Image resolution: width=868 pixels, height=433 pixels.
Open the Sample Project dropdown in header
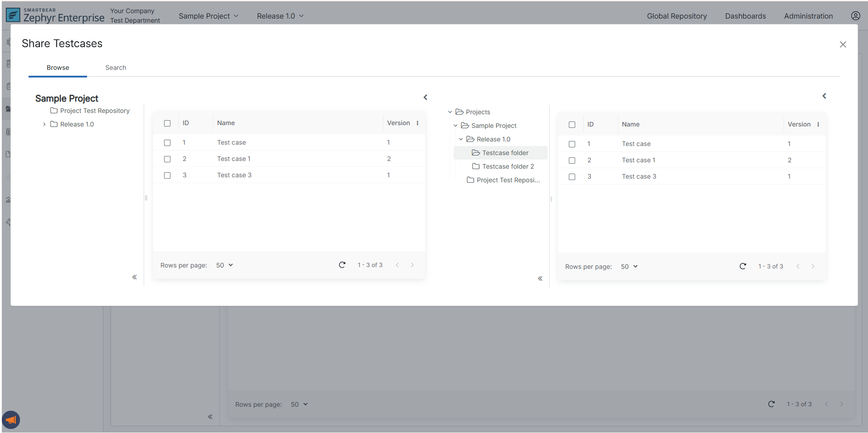[208, 16]
